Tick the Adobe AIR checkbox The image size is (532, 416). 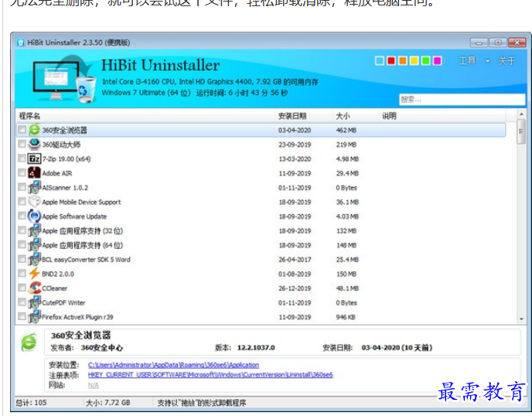pyautogui.click(x=22, y=172)
